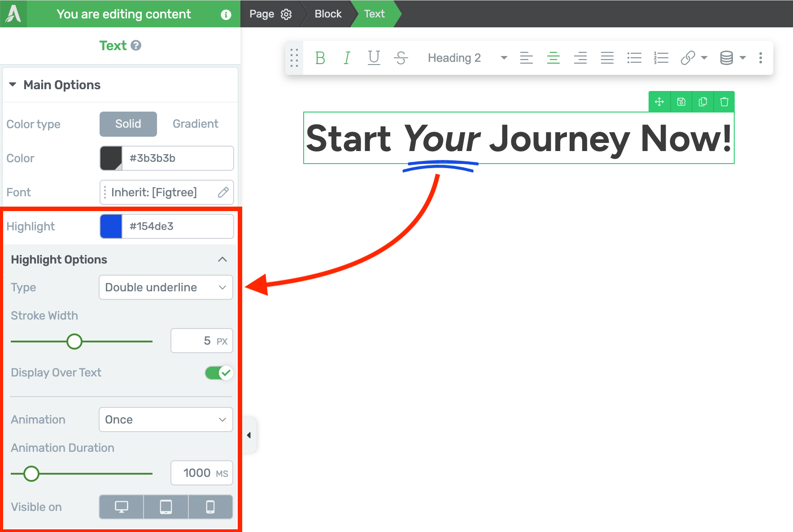Toggle visibility on mobile devices
The image size is (793, 532).
click(x=210, y=506)
